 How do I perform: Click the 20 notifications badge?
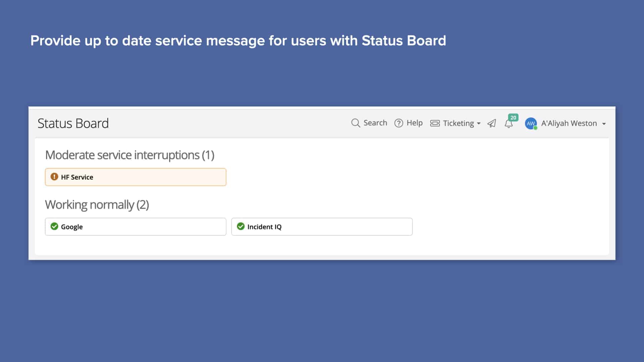pos(513,118)
